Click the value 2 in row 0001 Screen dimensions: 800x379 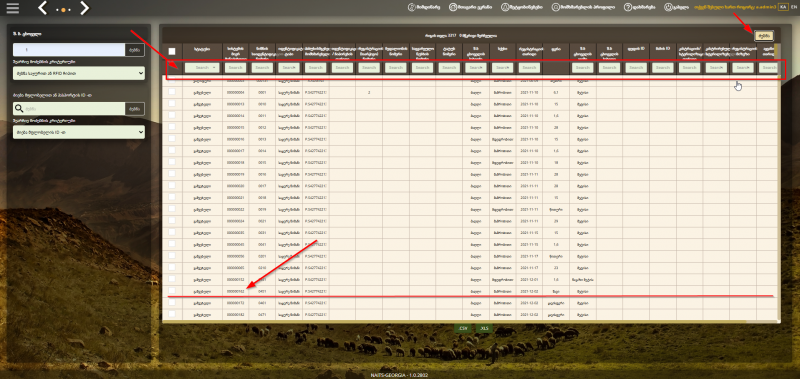[x=369, y=92]
